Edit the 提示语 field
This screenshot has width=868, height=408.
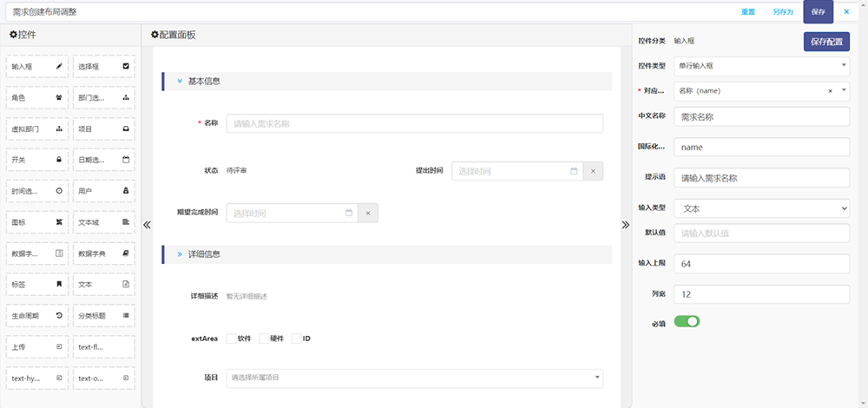pos(761,178)
